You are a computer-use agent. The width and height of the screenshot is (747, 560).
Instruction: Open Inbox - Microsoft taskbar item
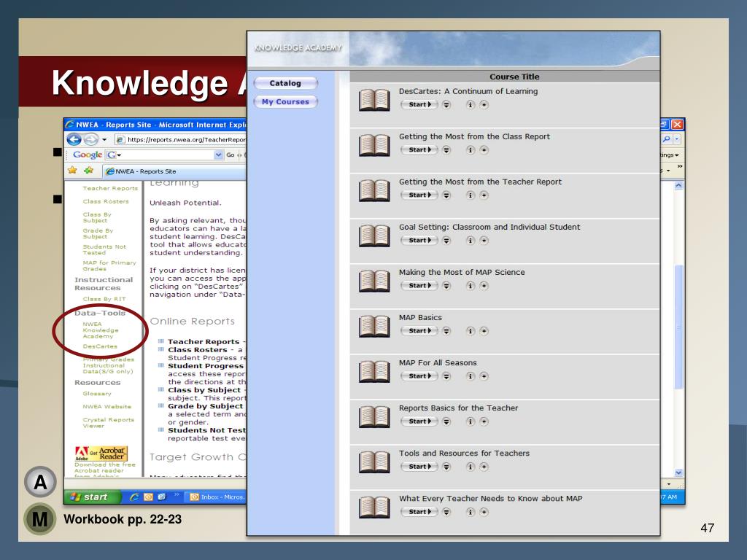[x=215, y=497]
